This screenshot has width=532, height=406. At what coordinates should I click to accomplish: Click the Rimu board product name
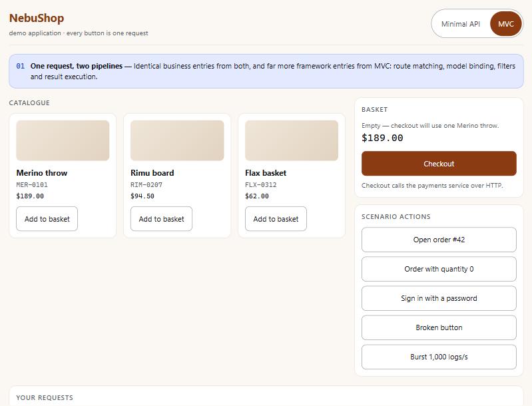[x=152, y=173]
